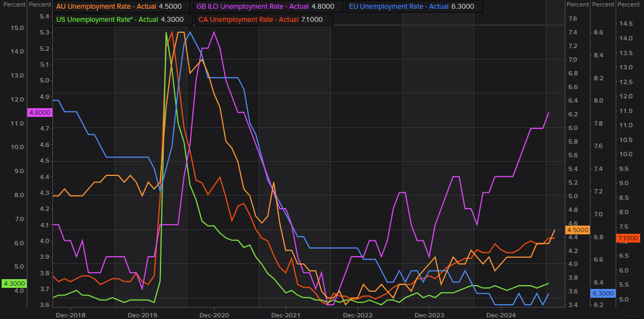Click the 15.0 tick on left axis

[17, 28]
